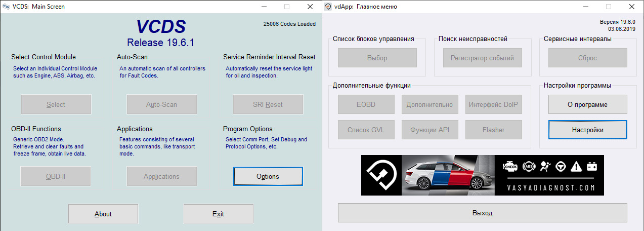Click steering wheel icon in banner

click(x=561, y=166)
